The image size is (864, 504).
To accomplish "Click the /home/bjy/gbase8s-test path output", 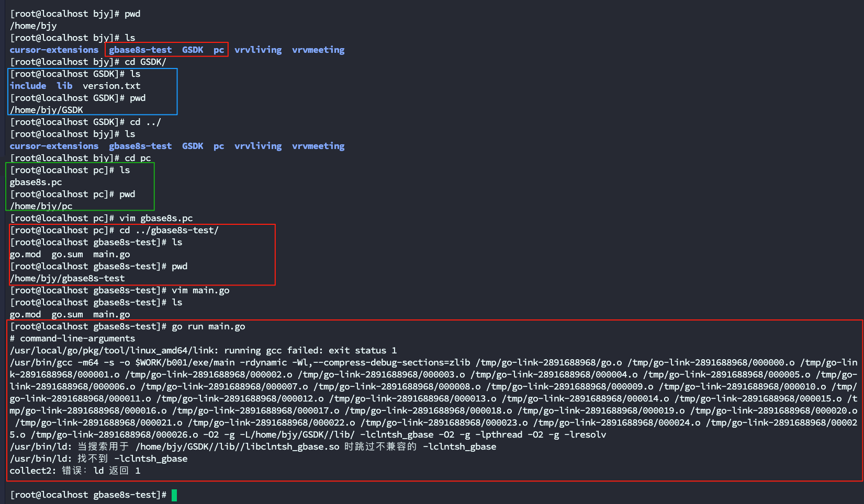I will click(x=68, y=278).
